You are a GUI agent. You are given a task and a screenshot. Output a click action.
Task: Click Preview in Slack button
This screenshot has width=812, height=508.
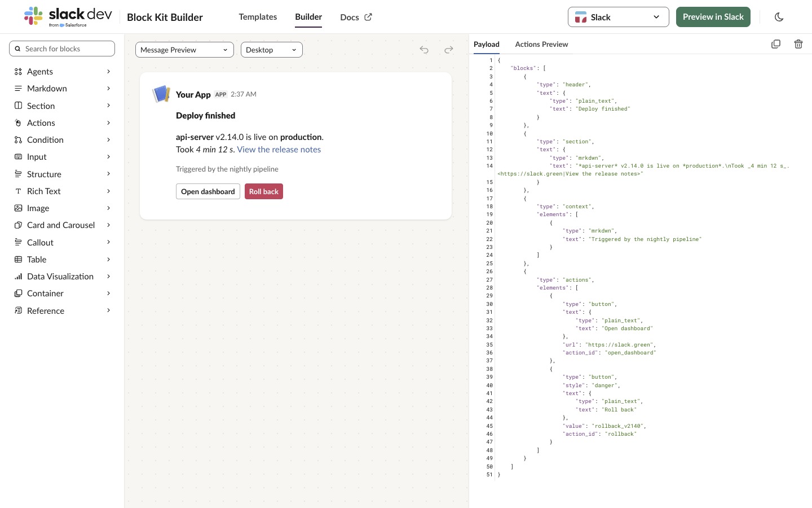pyautogui.click(x=713, y=17)
